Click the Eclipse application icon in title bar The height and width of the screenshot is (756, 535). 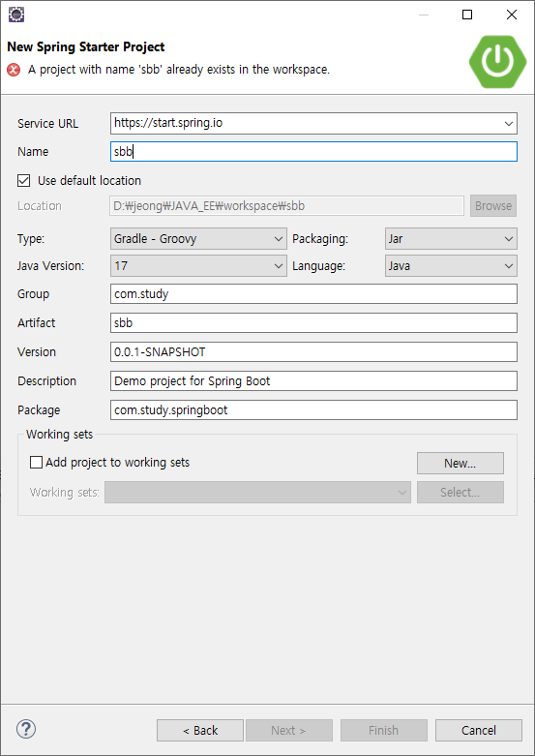pos(16,15)
